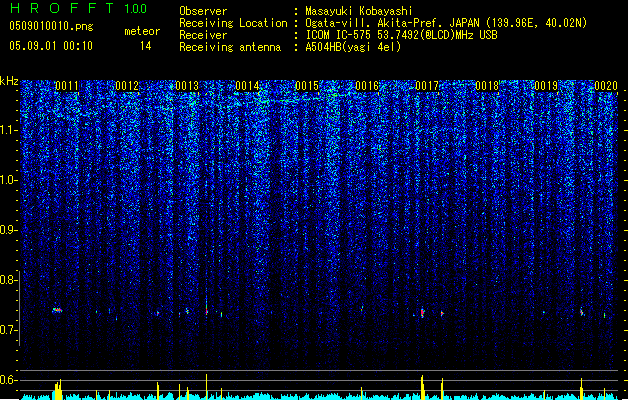Image resolution: width=629 pixels, height=400 pixels.
Task: Click the 0.6 frequency axis label
Action: pos(8,380)
